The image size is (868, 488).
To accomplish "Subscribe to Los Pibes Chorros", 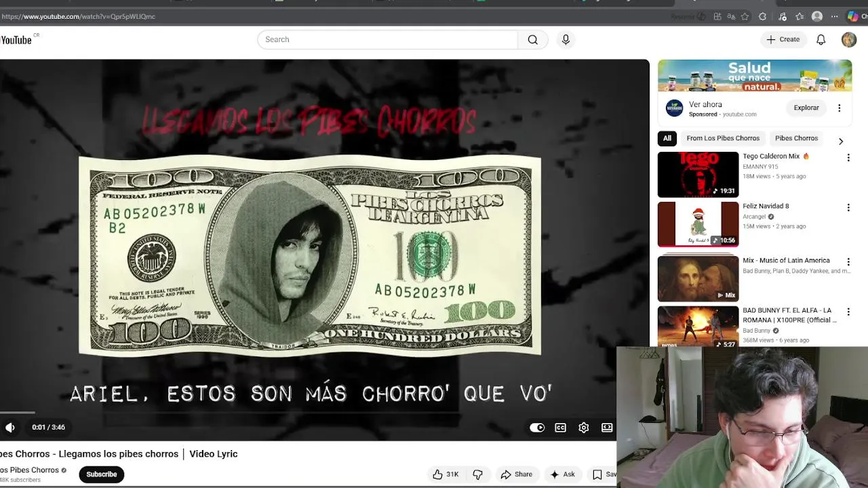I will 102,474.
